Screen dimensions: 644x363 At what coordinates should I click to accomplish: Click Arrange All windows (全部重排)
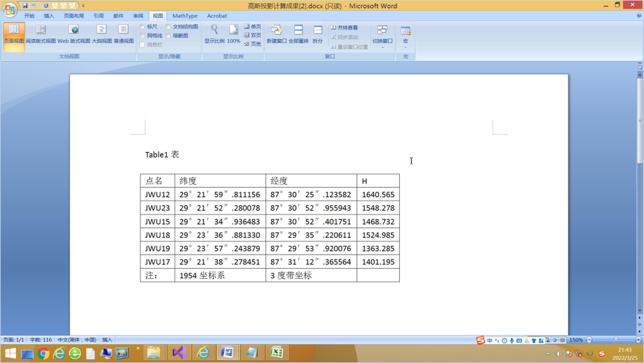point(298,30)
